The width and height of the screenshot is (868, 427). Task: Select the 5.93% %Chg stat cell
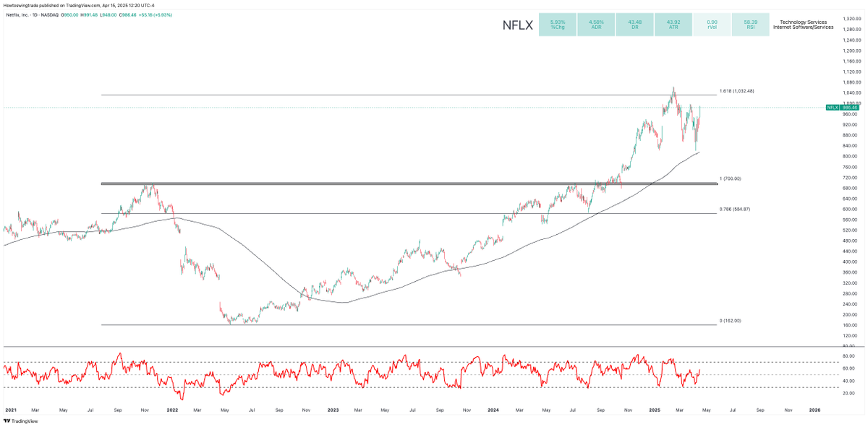(557, 24)
